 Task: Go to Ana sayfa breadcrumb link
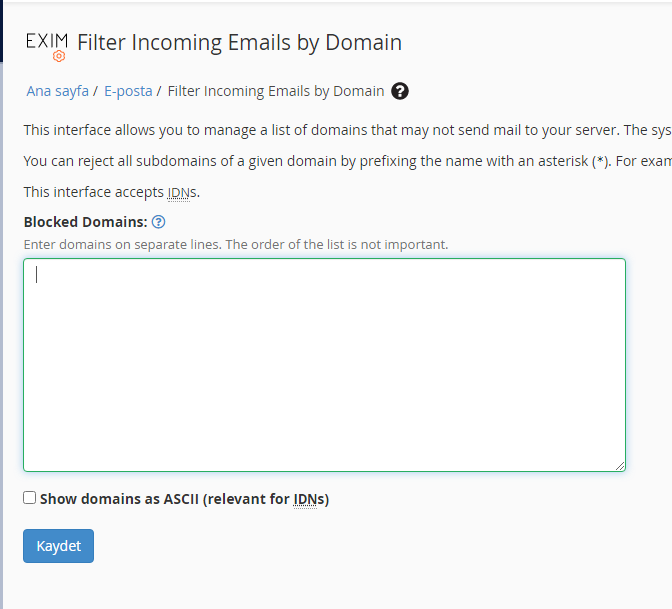[58, 91]
